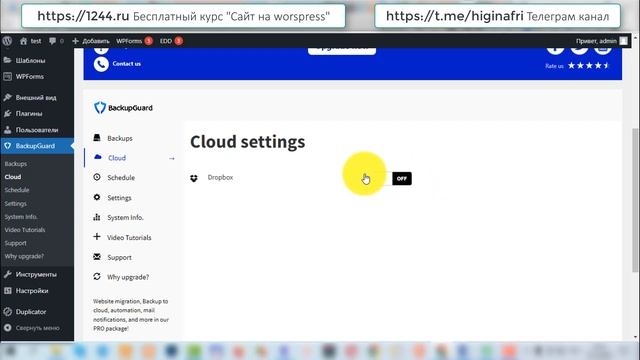Open Backups submenu in dark sidebar
This screenshot has width=640, height=360.
pyautogui.click(x=16, y=164)
